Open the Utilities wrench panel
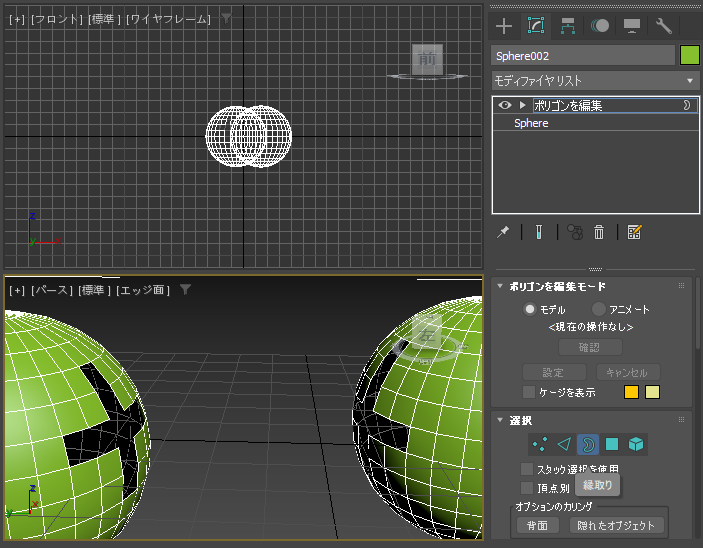The height and width of the screenshot is (548, 703). click(x=664, y=26)
